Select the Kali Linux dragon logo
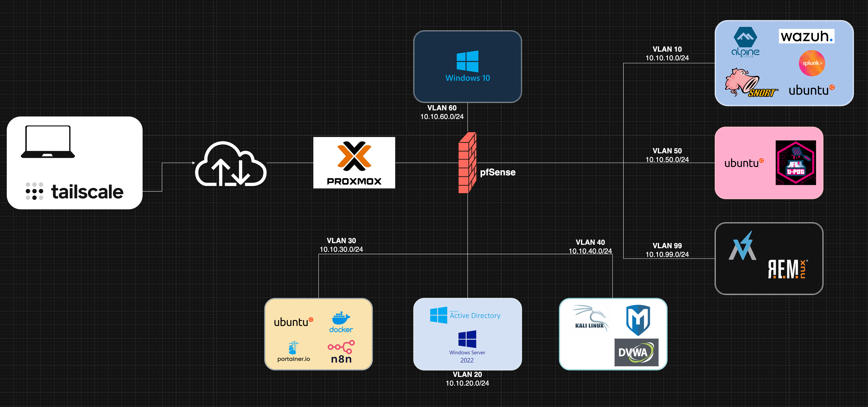 [x=590, y=318]
